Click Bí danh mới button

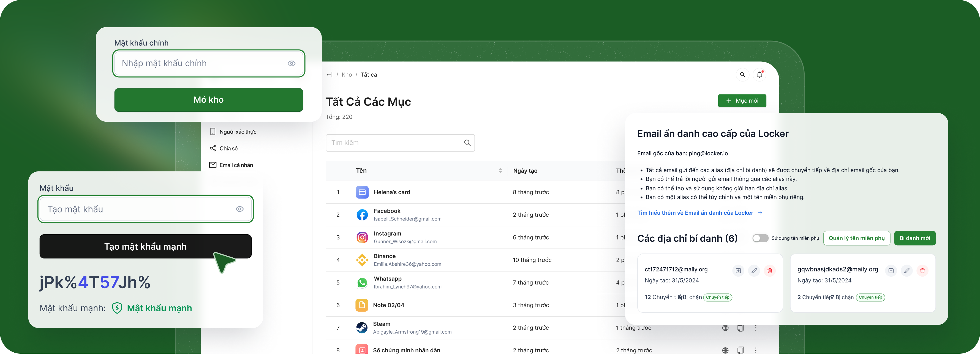(914, 238)
